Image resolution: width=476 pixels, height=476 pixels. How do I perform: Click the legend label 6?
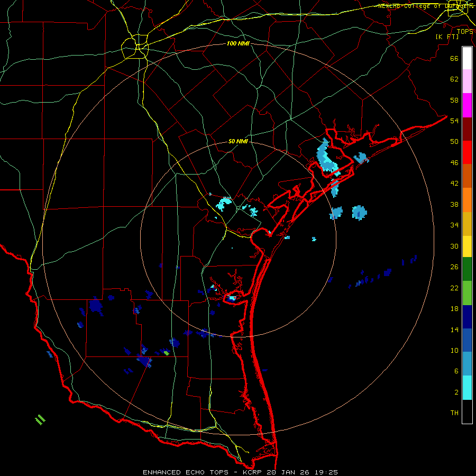(456, 371)
